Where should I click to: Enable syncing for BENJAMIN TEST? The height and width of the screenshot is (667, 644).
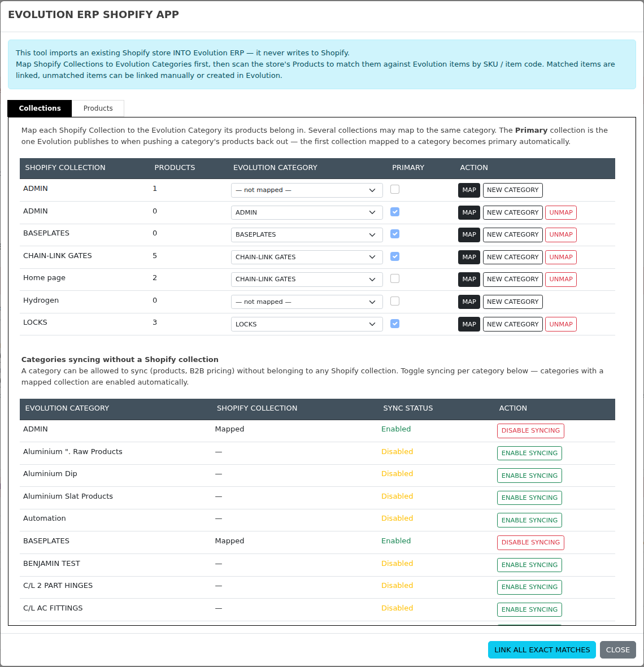click(x=529, y=565)
